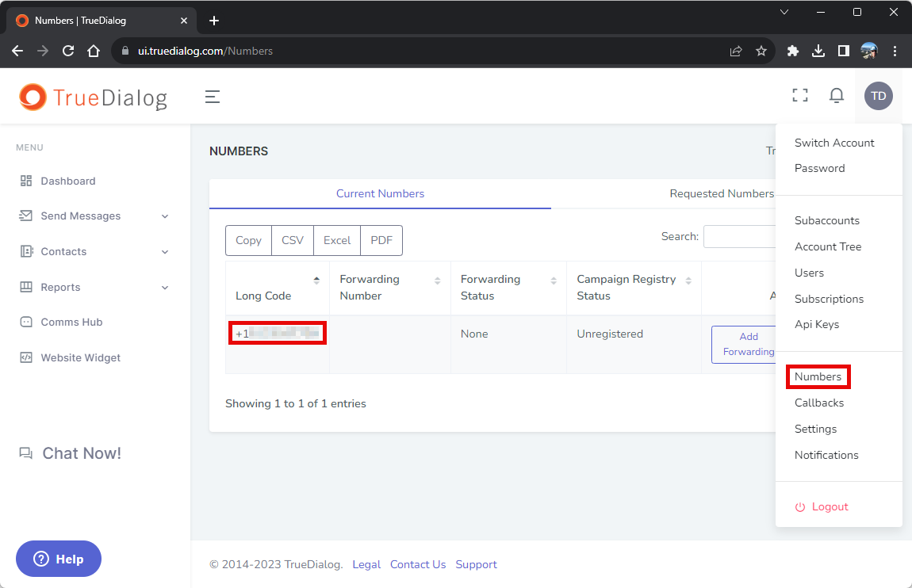The image size is (912, 588).
Task: Open Subscriptions menu item
Action: pyautogui.click(x=829, y=300)
